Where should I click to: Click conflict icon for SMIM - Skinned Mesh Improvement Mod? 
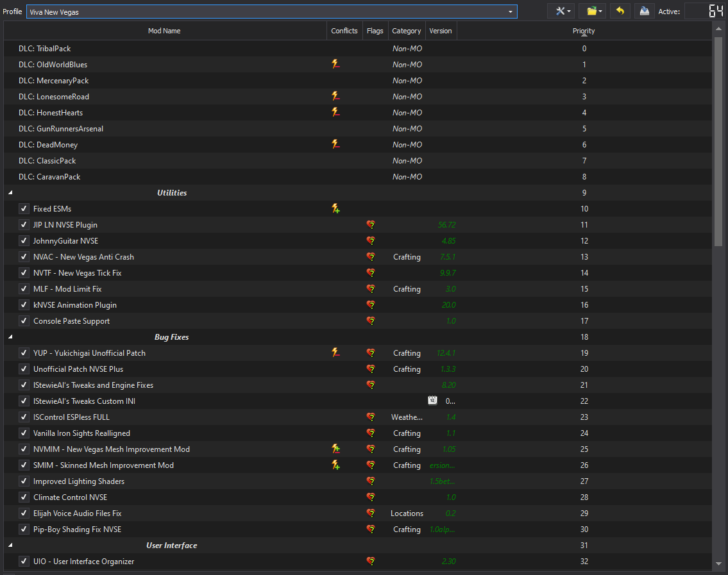tap(335, 465)
